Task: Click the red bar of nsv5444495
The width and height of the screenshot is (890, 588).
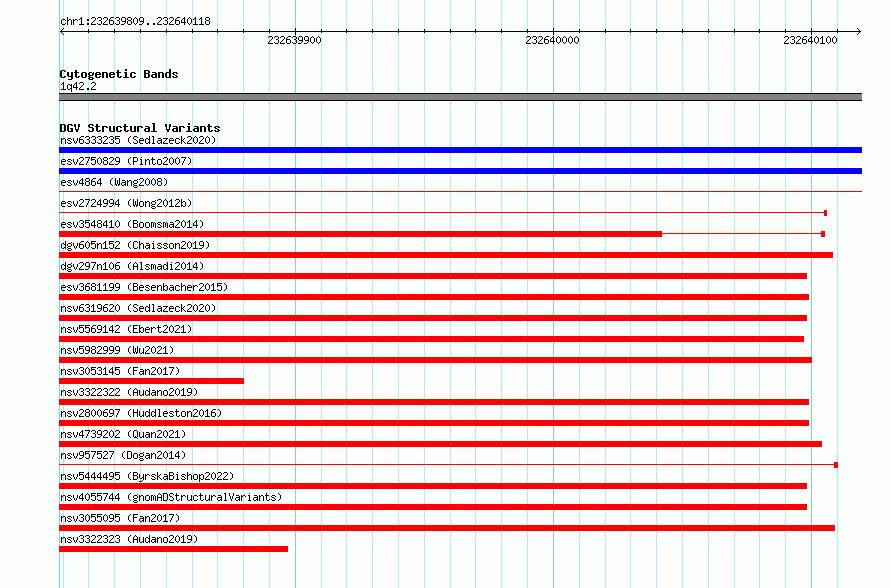Action: (x=433, y=486)
